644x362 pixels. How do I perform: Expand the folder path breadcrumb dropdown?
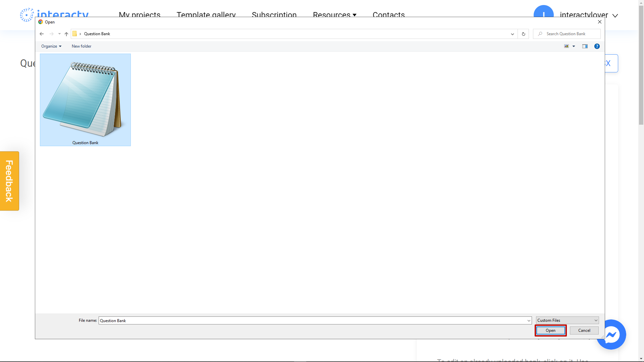pos(513,34)
